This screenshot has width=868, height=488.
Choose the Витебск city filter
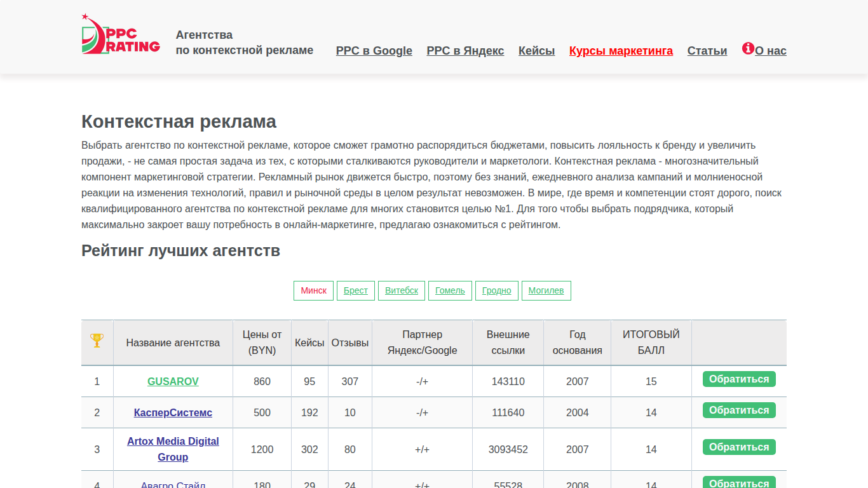[x=402, y=290]
